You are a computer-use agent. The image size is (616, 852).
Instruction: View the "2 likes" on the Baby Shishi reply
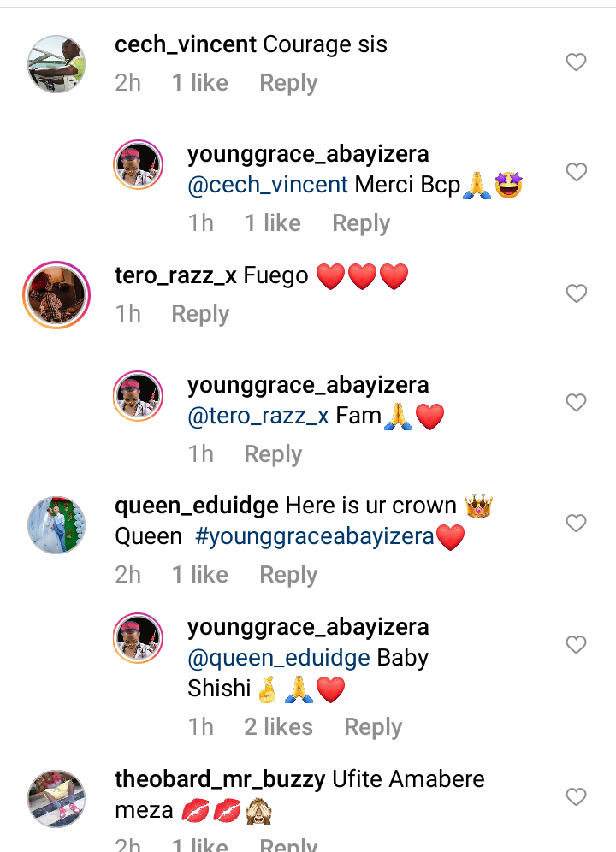coord(278,727)
